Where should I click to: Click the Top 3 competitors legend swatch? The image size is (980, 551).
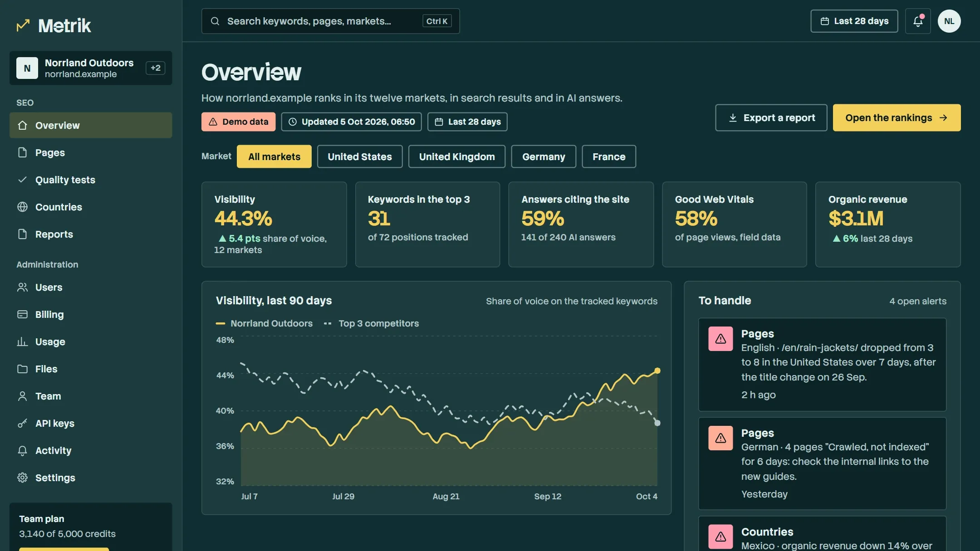tap(328, 323)
